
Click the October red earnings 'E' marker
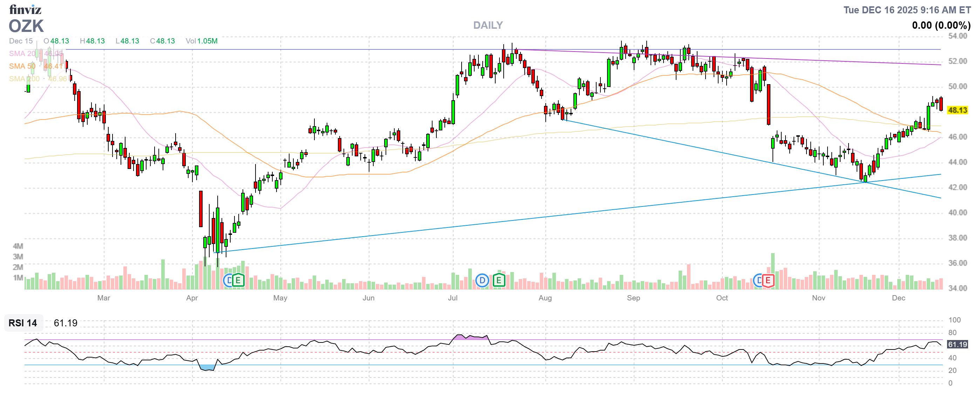(x=768, y=281)
